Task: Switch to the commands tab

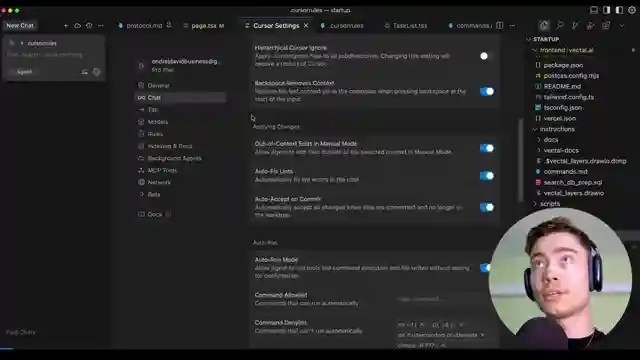Action: click(x=473, y=25)
